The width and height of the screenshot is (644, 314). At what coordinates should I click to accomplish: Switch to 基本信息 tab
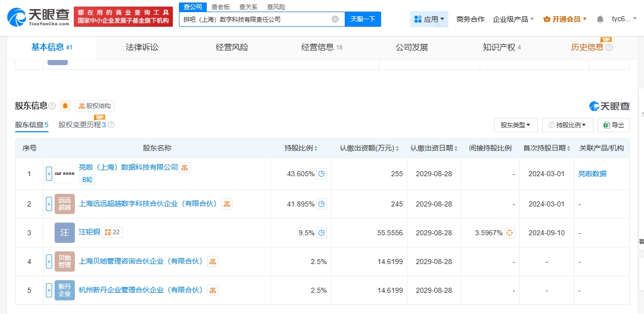click(52, 47)
